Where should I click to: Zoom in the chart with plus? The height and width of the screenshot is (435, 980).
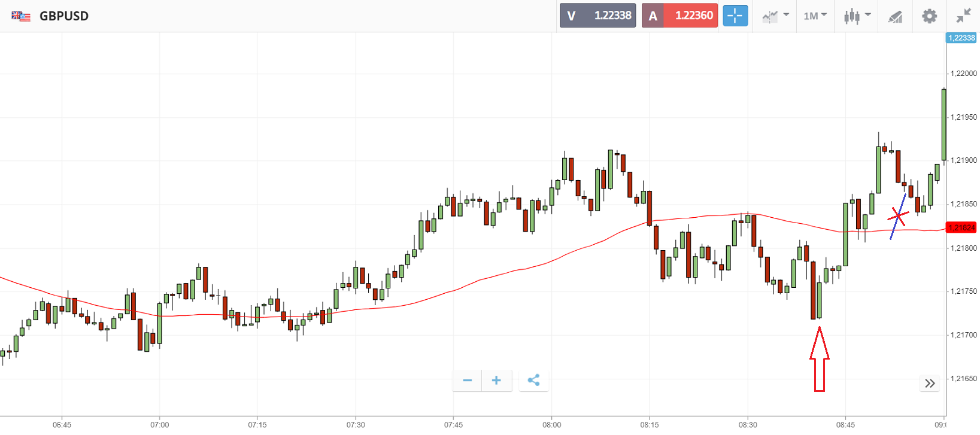496,381
